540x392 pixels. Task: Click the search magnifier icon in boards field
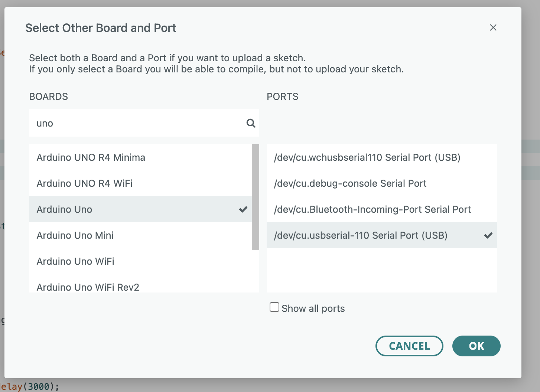pyautogui.click(x=251, y=123)
